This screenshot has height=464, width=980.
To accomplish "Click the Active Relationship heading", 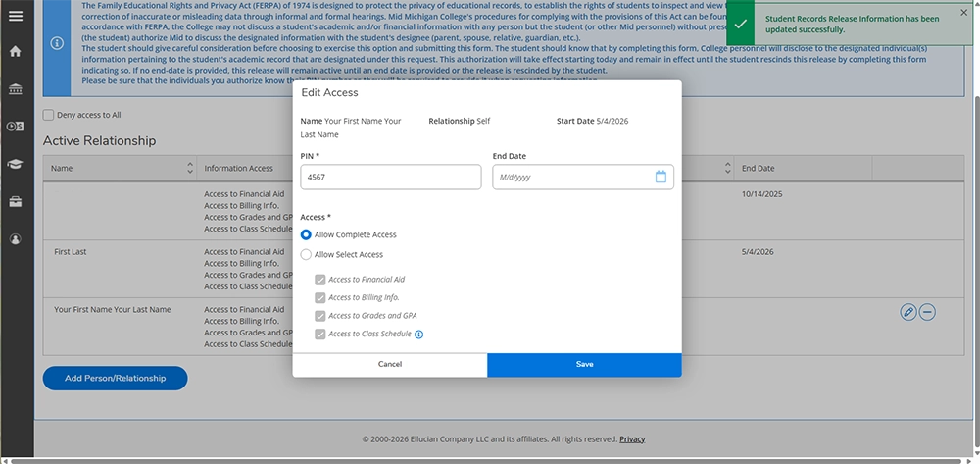I will point(99,140).
